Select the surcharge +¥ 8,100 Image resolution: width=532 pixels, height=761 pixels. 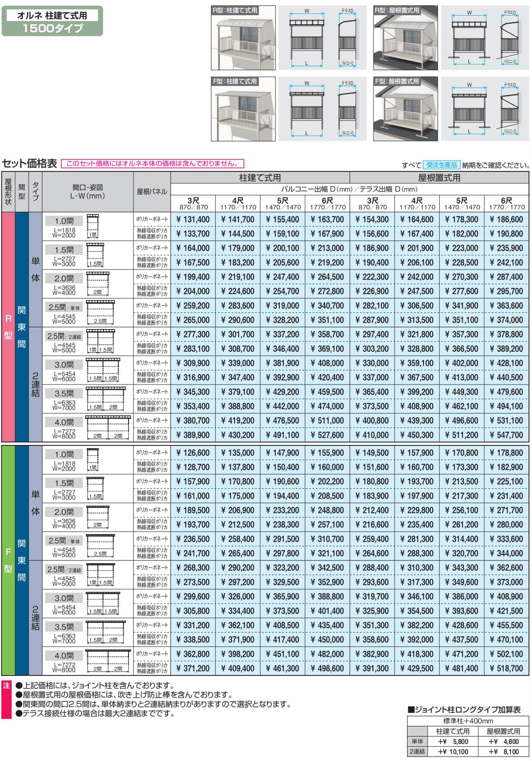[504, 752]
